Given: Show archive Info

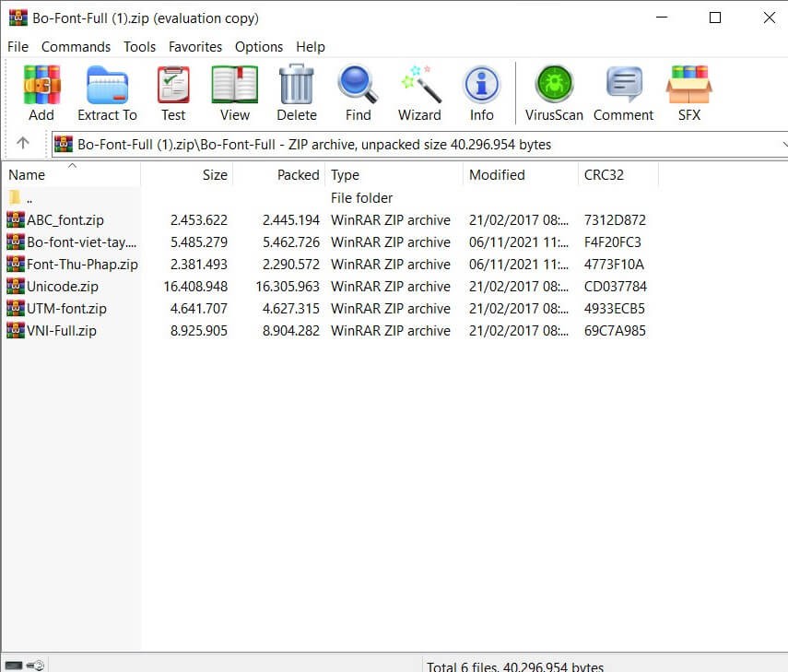Looking at the screenshot, I should point(481,93).
